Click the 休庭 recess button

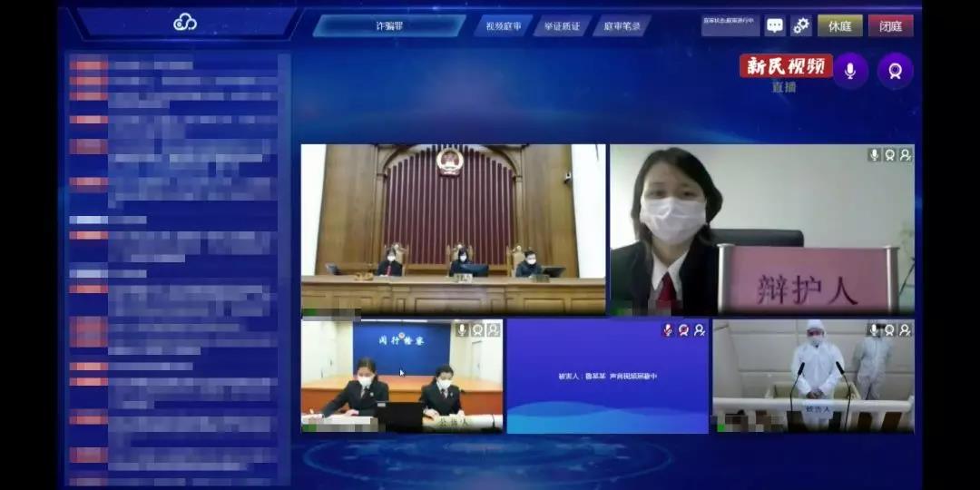click(x=840, y=25)
